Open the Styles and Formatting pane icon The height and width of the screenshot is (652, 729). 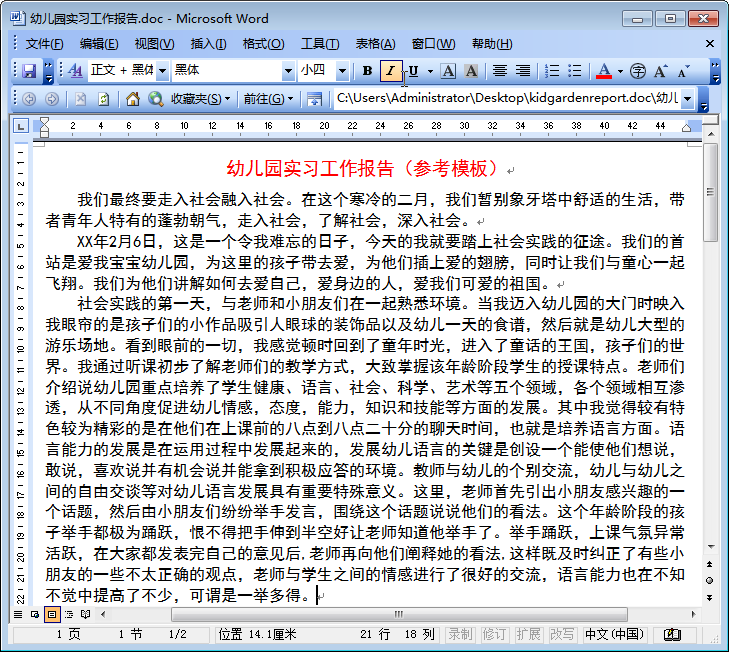(75, 71)
